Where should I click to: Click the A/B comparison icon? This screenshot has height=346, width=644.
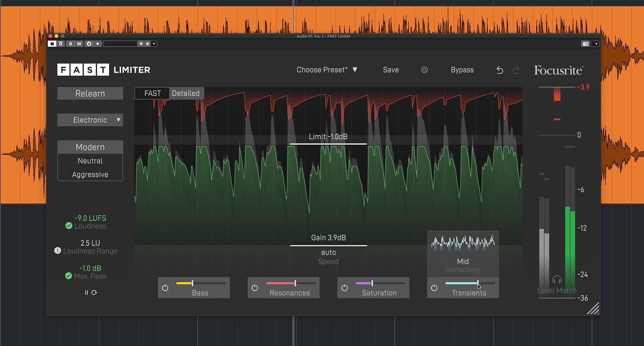point(89,44)
